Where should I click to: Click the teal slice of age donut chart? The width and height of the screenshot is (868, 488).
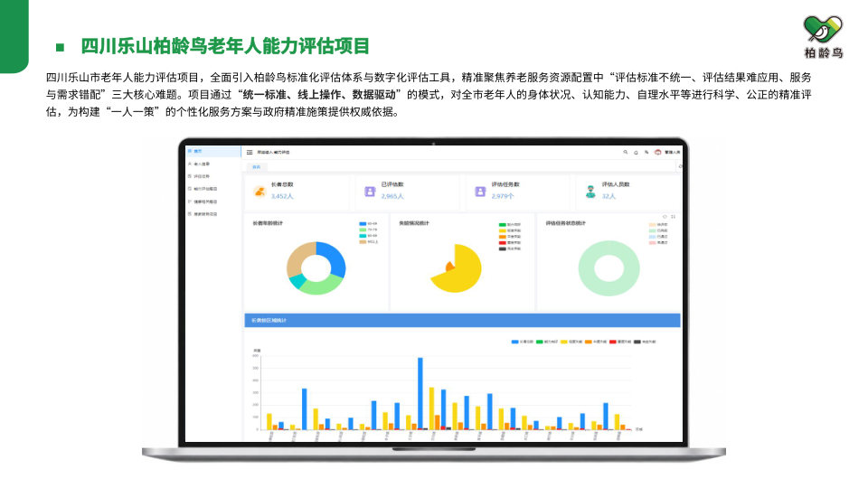[297, 281]
